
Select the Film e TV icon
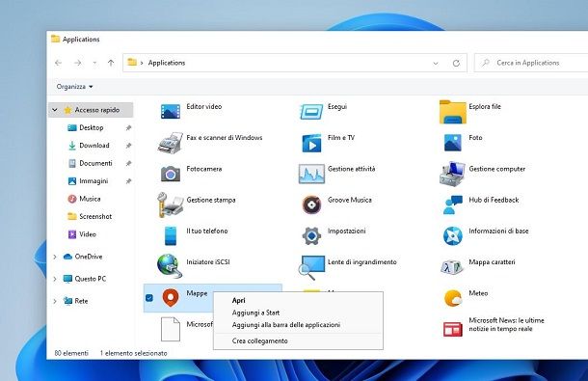click(311, 143)
